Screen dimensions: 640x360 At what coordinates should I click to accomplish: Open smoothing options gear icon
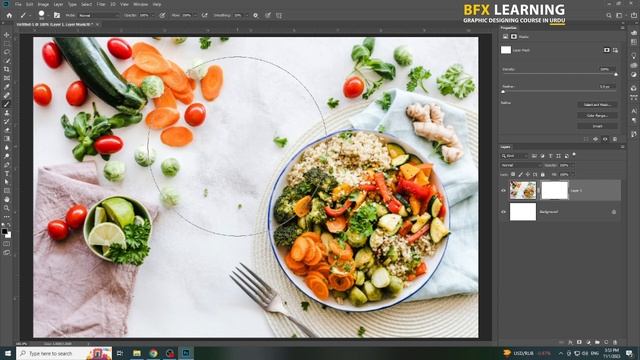[256, 15]
